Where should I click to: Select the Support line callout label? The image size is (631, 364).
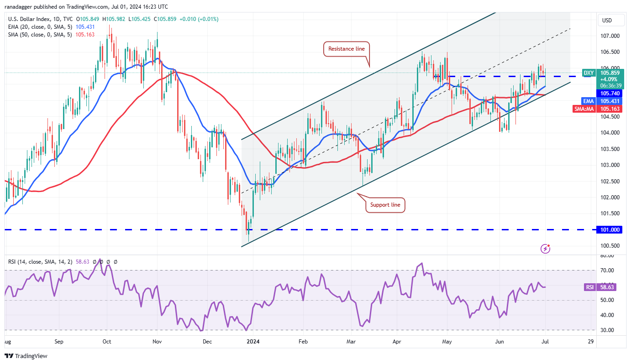pos(386,205)
